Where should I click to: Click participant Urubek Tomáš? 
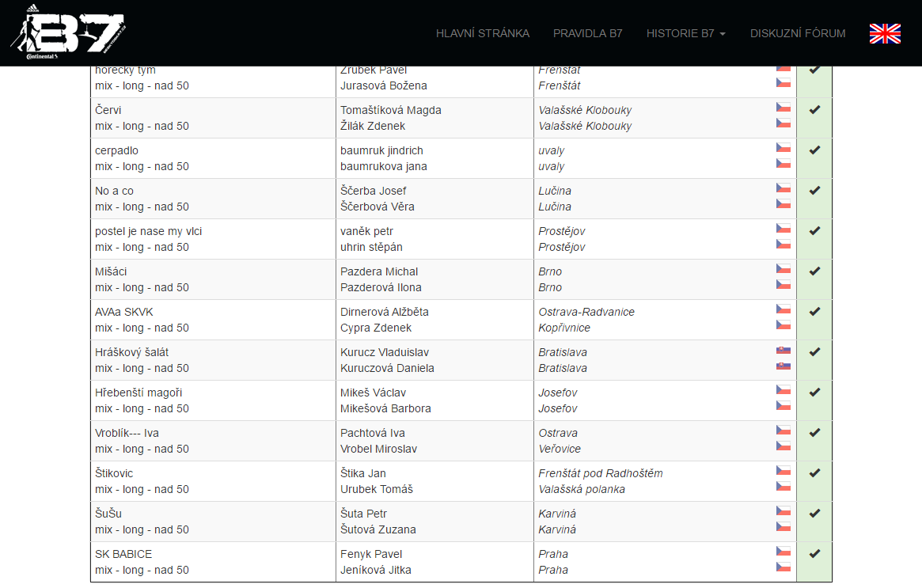[x=377, y=489]
